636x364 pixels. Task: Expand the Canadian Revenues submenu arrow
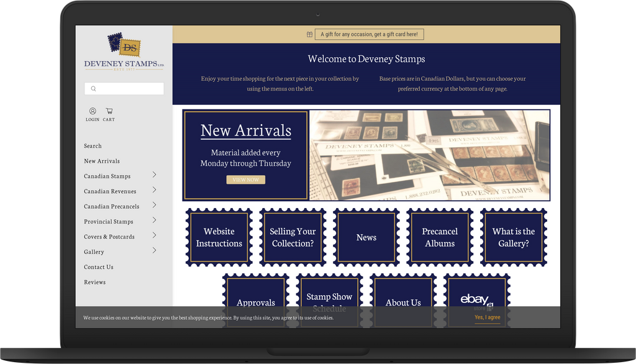click(154, 190)
